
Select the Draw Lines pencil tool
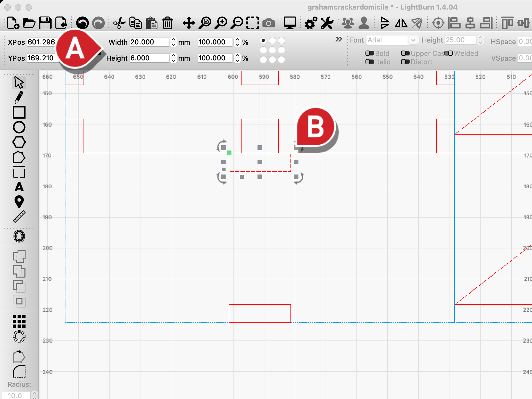click(19, 97)
